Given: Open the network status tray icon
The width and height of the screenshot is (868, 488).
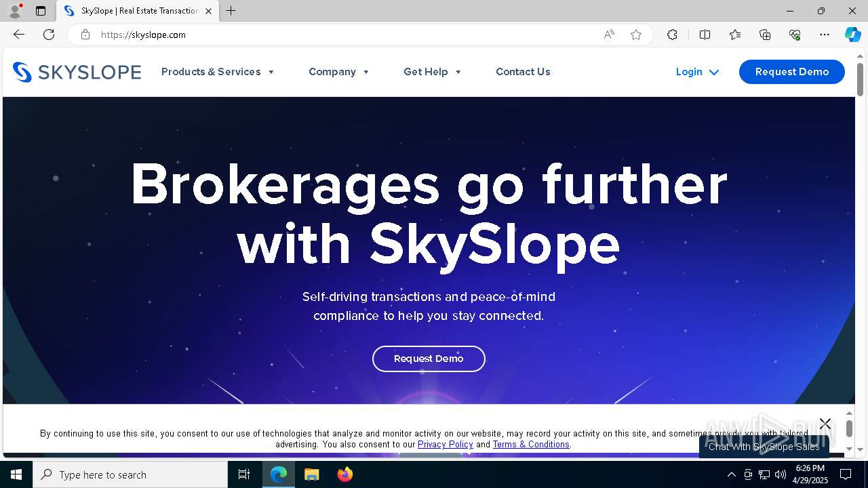Looking at the screenshot, I should [764, 474].
